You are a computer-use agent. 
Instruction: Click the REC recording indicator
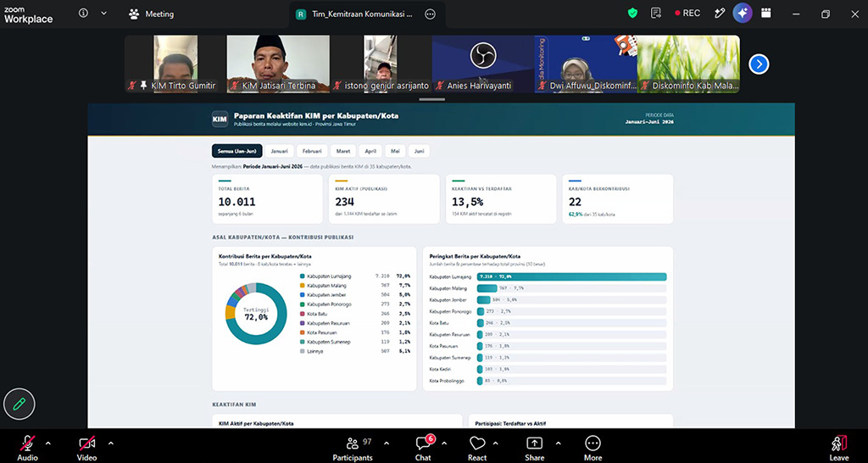tap(687, 14)
